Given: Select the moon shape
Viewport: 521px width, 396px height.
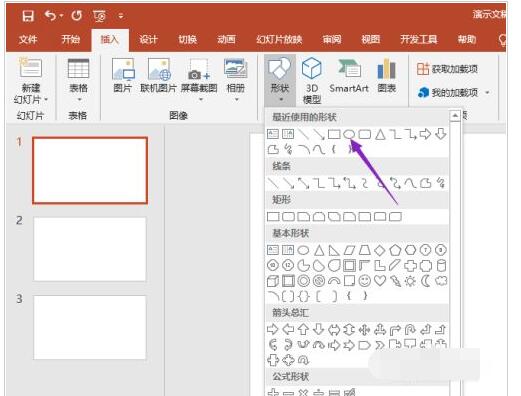Looking at the screenshot, I should point(426,281).
